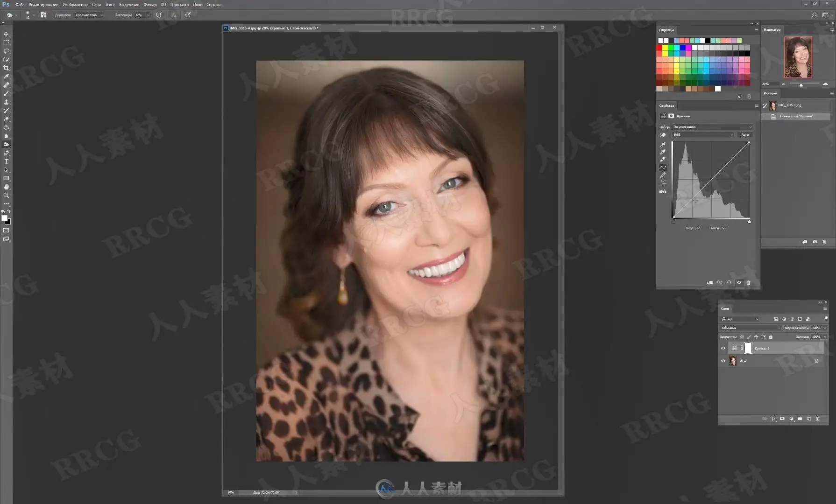Select the Pen tool

(x=6, y=153)
